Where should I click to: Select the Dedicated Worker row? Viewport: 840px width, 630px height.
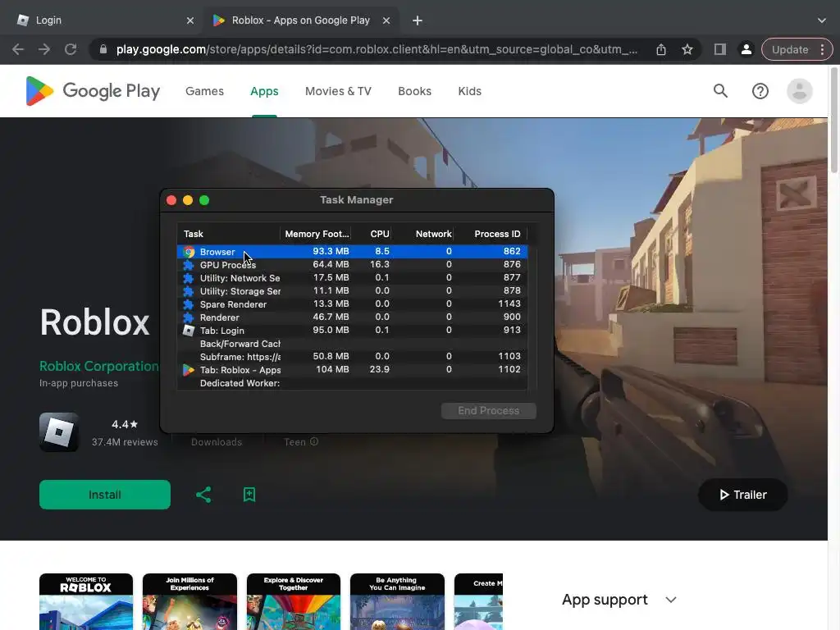[353, 382]
